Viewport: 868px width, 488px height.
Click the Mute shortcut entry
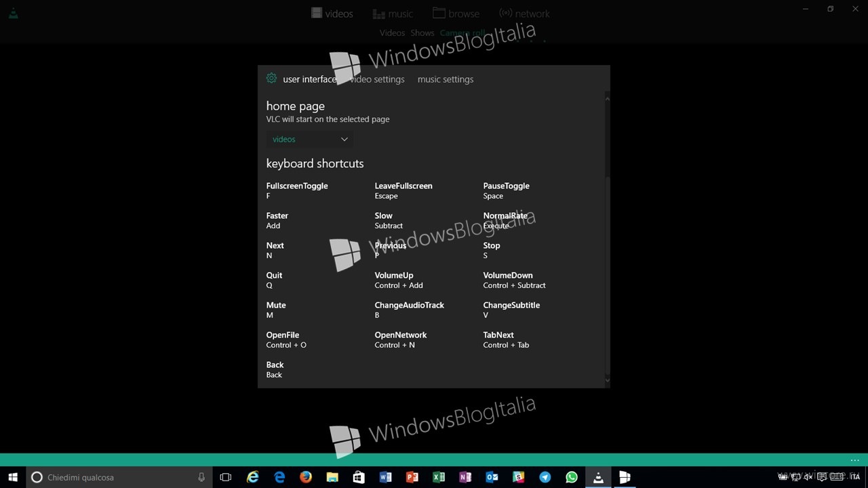pos(276,310)
